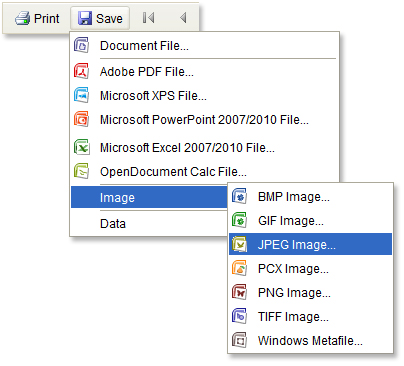Choose Document File... from Save menu

(205, 45)
